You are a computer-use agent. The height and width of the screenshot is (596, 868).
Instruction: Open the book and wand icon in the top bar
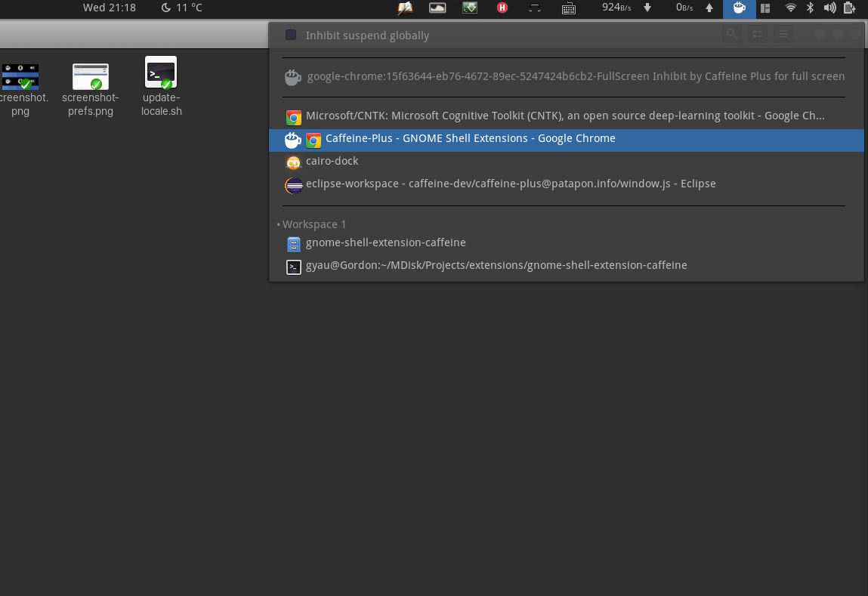(x=405, y=8)
